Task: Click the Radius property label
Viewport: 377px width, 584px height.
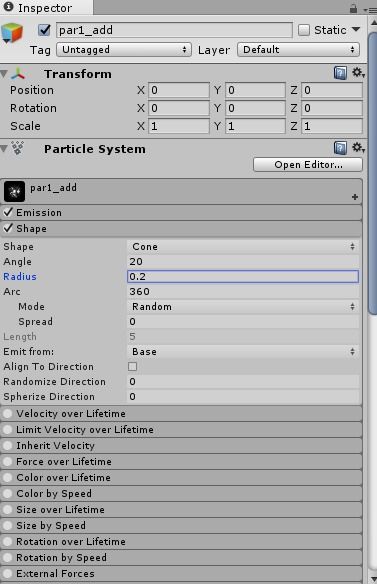Action: pos(20,276)
